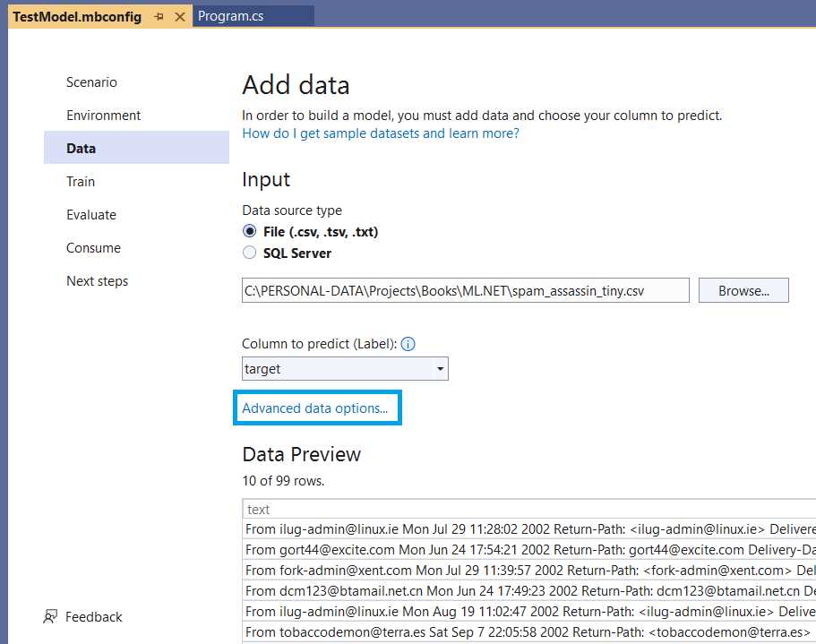Click the Browse button for dataset file

(743, 289)
